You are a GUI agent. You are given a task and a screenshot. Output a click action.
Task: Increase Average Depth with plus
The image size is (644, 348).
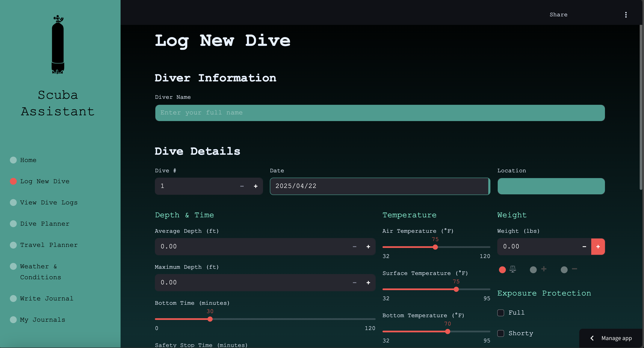click(368, 247)
